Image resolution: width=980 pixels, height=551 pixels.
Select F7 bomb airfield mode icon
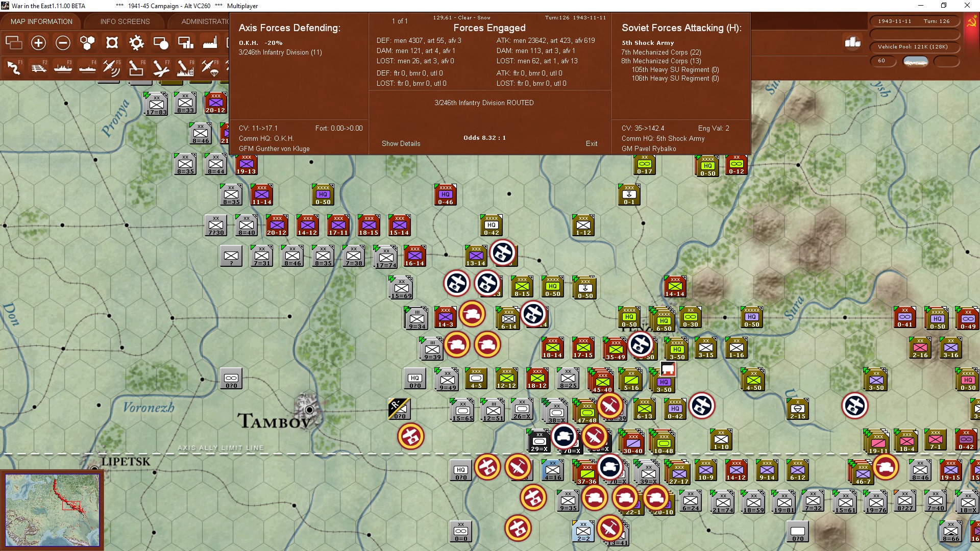click(161, 67)
